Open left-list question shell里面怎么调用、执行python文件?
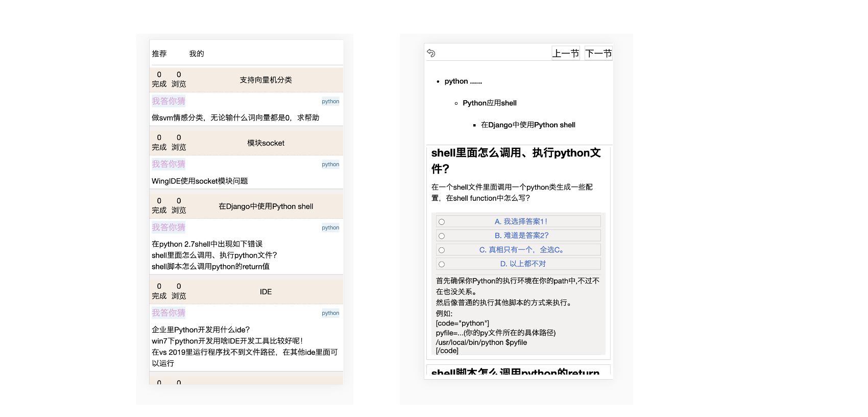868x417 pixels. pyautogui.click(x=214, y=256)
